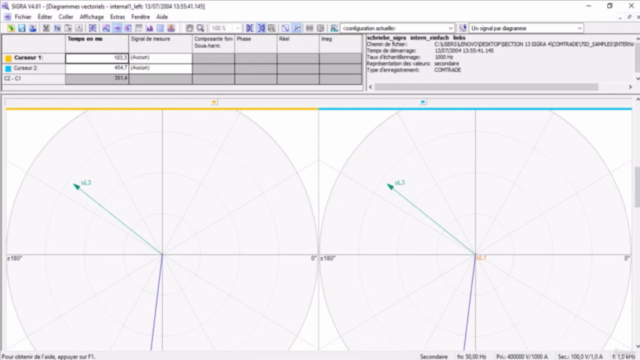
Task: Click gray zoom-window icon before waveform icon
Action: [272, 28]
